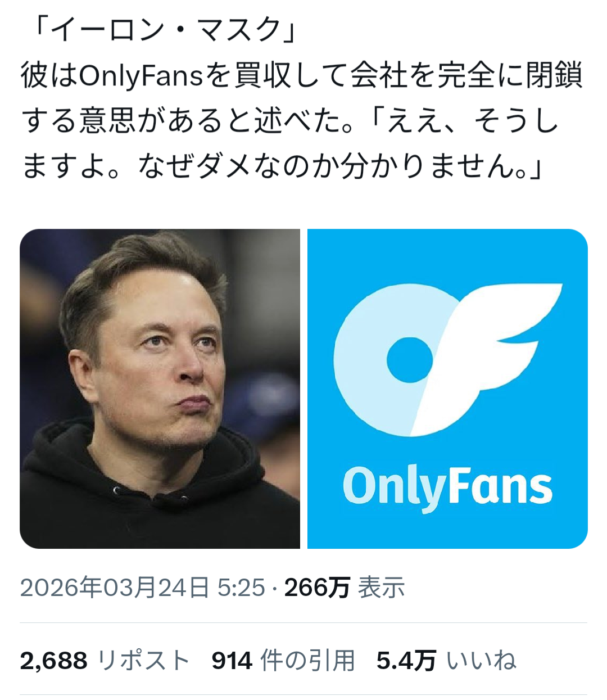607x700 pixels.
Task: Open the 5.4万 likes number
Action: tap(406, 661)
